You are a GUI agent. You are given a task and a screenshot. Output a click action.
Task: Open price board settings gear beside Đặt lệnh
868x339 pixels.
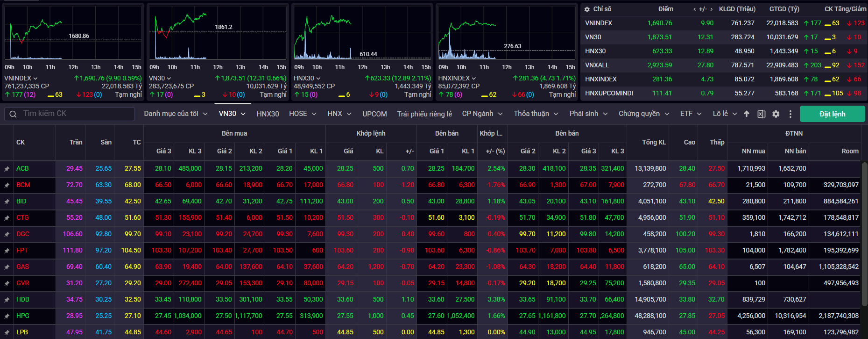(x=776, y=114)
